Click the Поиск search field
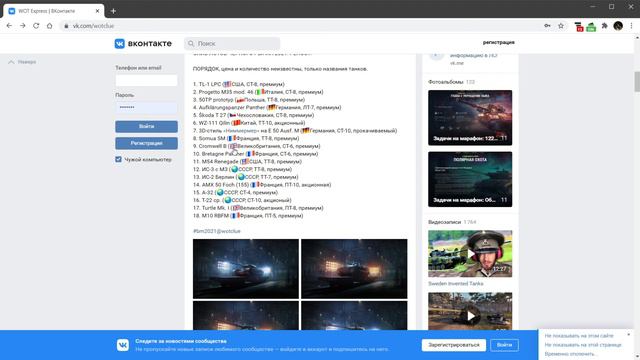 [233, 43]
